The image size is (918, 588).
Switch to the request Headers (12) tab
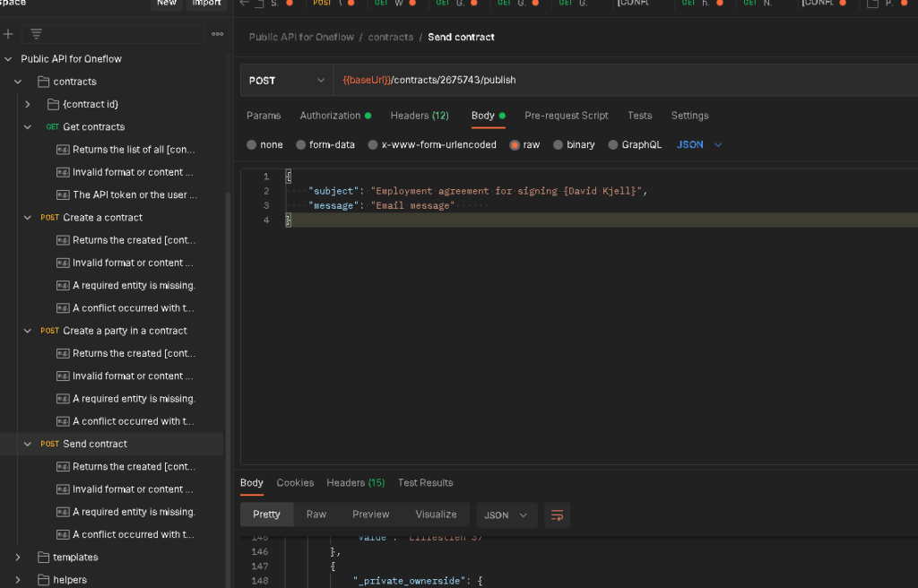tap(420, 116)
